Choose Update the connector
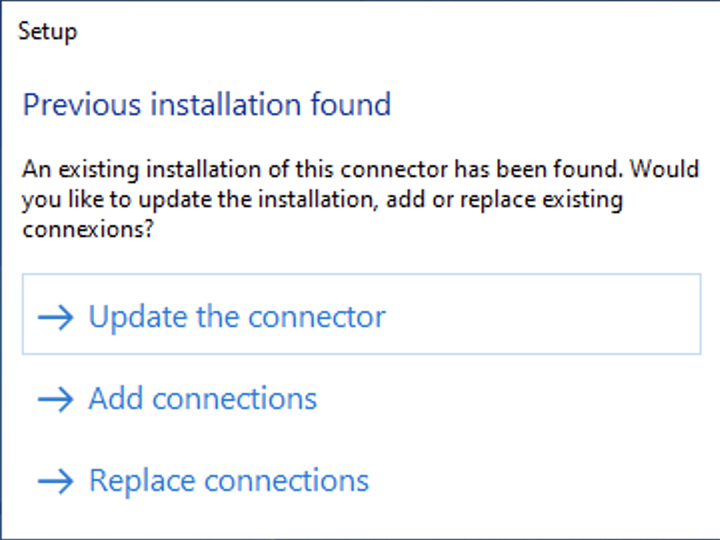Image resolution: width=720 pixels, height=540 pixels. [x=236, y=317]
